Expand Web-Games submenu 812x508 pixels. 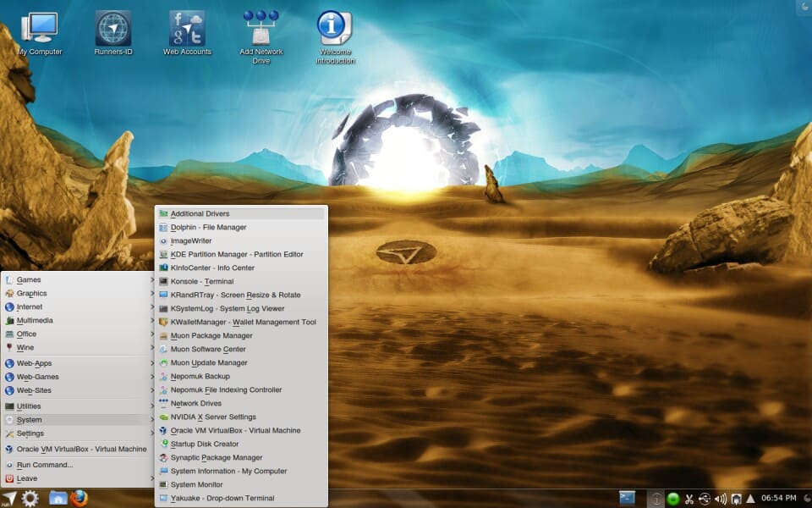80,377
